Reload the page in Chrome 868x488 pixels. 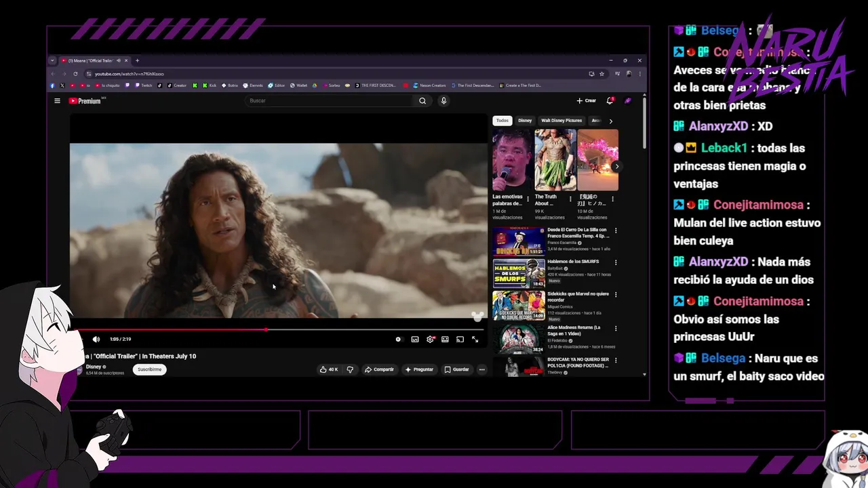tap(75, 74)
